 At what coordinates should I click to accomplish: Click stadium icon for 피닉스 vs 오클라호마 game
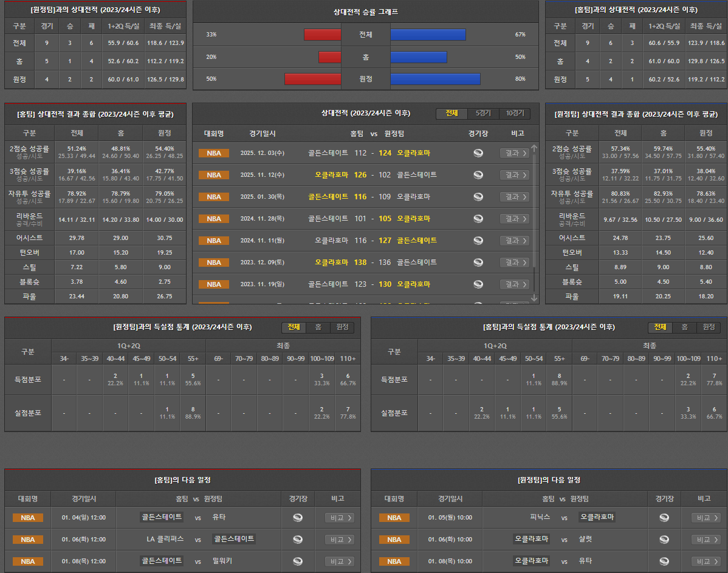[x=664, y=518]
